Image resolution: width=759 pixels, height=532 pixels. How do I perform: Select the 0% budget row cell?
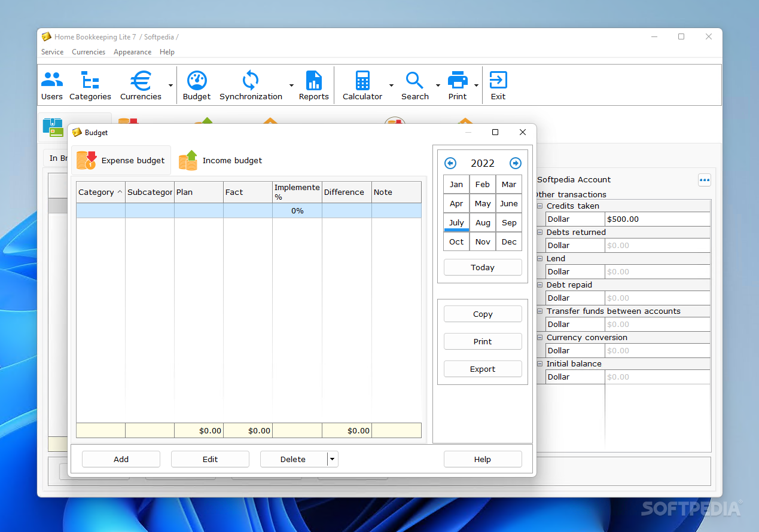click(297, 210)
